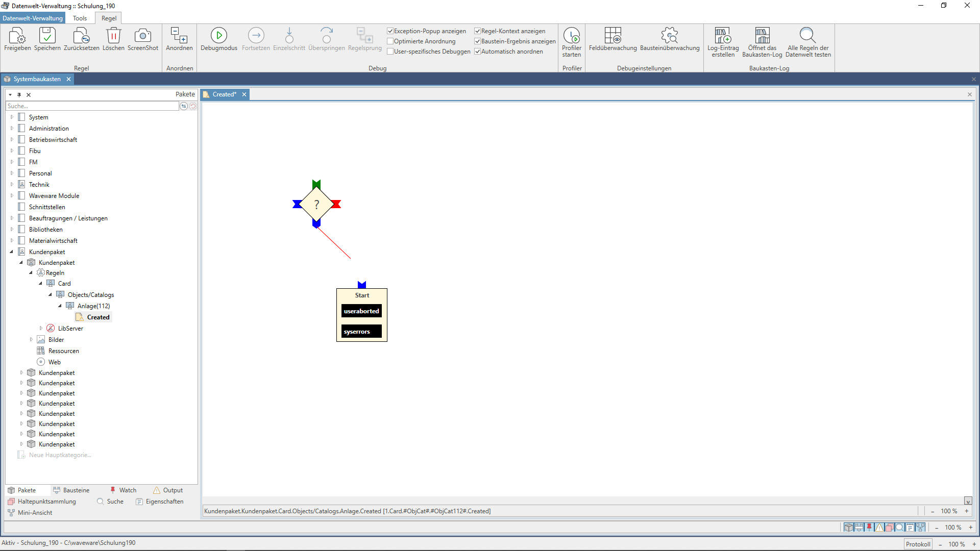The width and height of the screenshot is (980, 551).
Task: Switch to the Tools ribbon tab
Action: (80, 18)
